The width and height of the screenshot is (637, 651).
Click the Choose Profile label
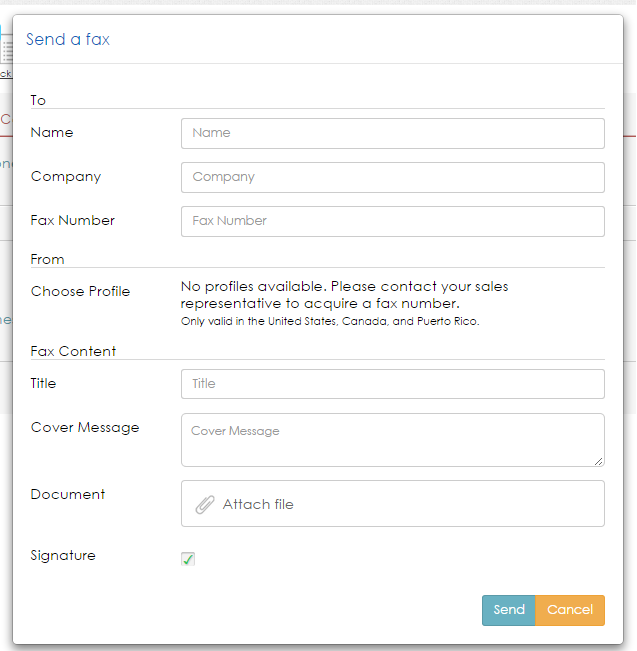(80, 292)
